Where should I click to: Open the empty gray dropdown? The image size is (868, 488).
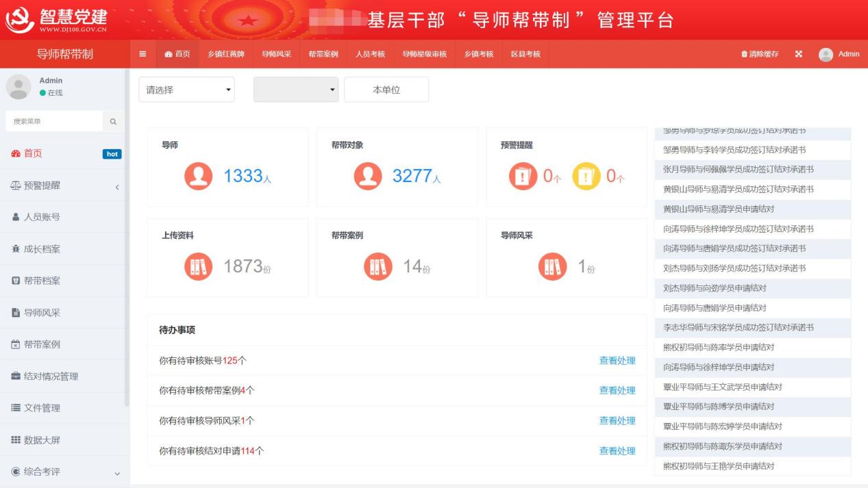point(296,90)
